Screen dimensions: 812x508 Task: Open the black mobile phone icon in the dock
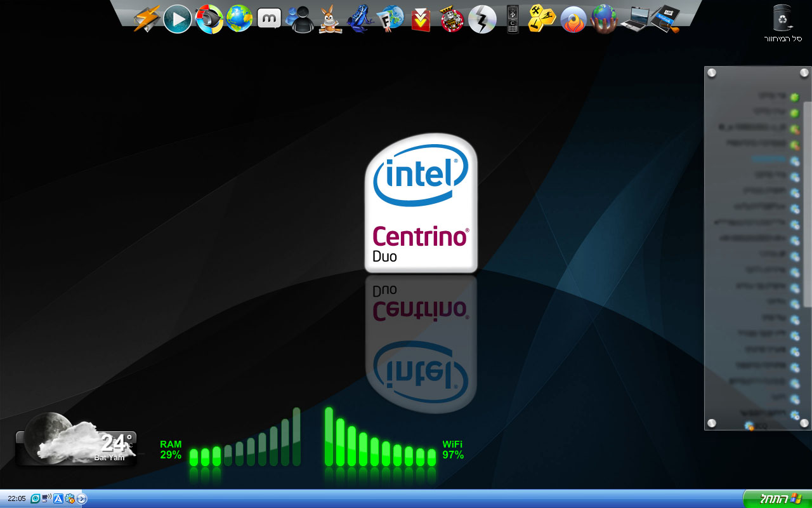pos(513,19)
